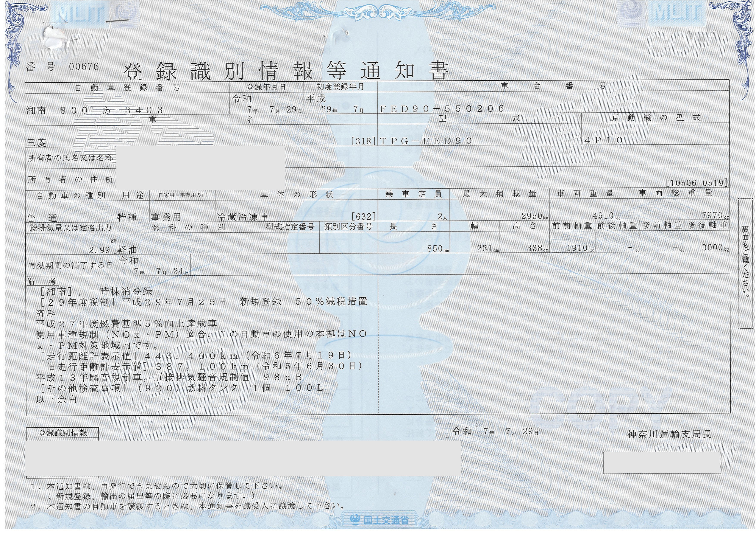Select issuer 神奈川運輸支局長

coord(669,434)
